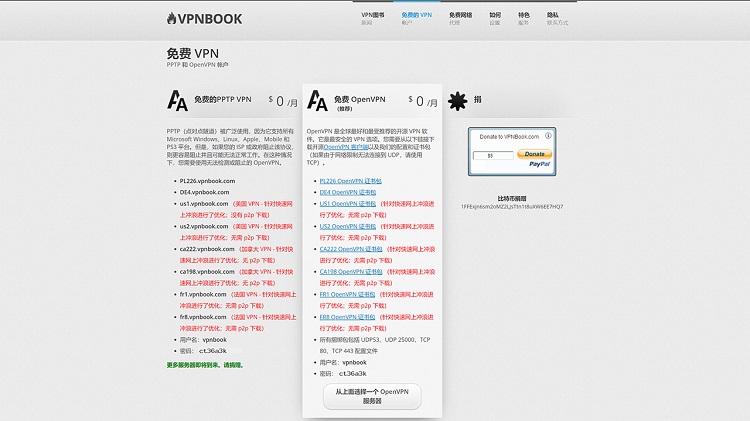The image size is (750, 421).
Task: Click the green 更多服务器即将到来 notice
Action: (205, 365)
